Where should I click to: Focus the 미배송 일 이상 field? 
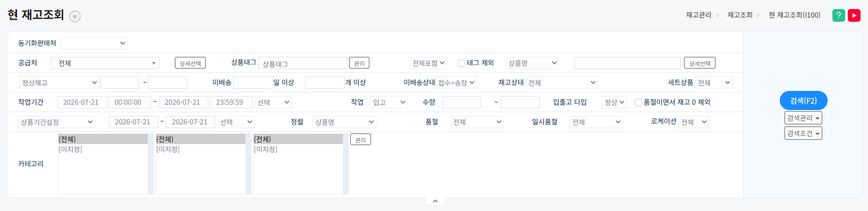click(x=253, y=83)
